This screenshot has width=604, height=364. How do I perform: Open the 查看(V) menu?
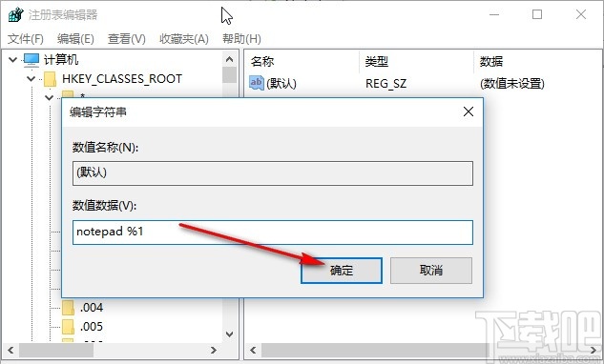coord(127,39)
